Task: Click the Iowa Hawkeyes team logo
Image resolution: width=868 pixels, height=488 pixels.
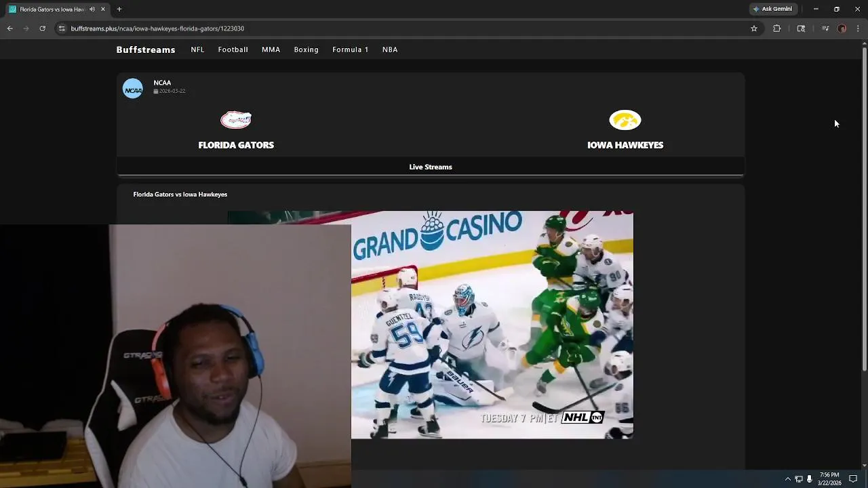Action: coord(625,120)
